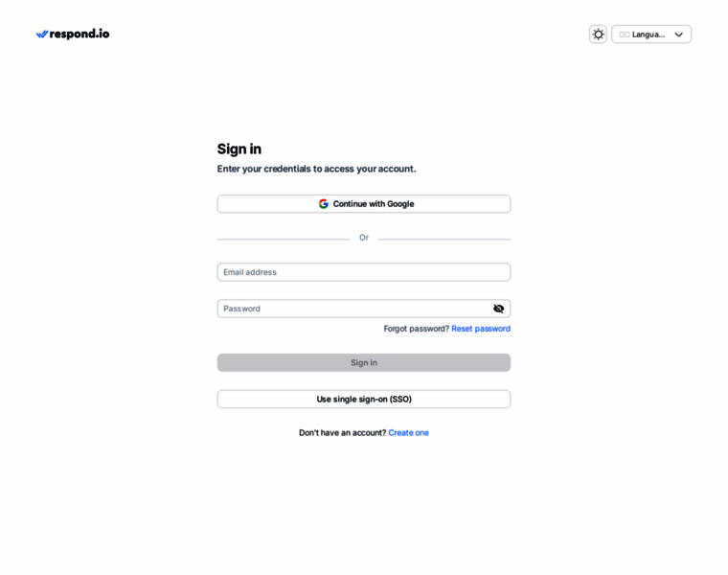The height and width of the screenshot is (575, 728).
Task: Toggle light/dark theme sun icon
Action: pyautogui.click(x=598, y=34)
